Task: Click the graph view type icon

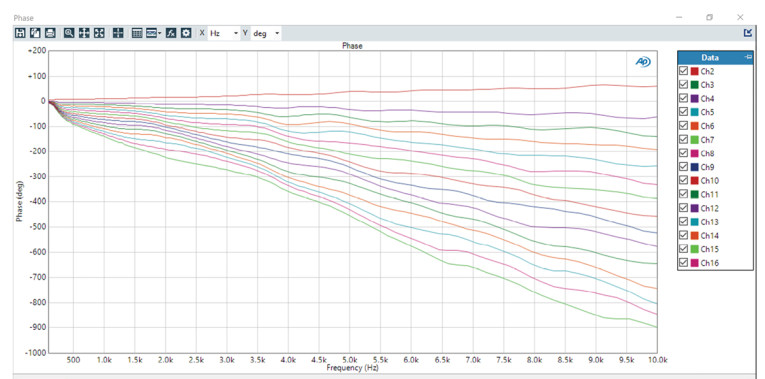Action: [151, 33]
